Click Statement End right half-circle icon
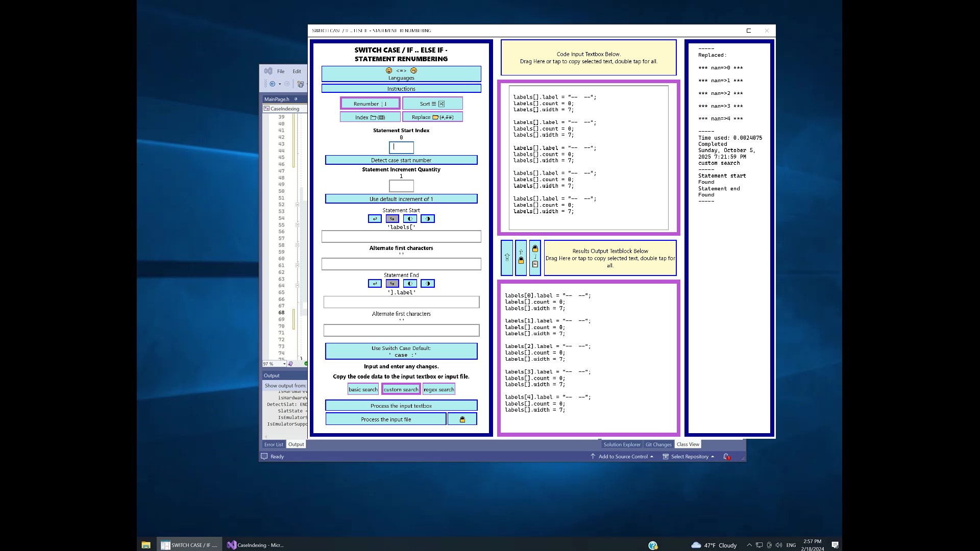The height and width of the screenshot is (551, 980). (428, 284)
